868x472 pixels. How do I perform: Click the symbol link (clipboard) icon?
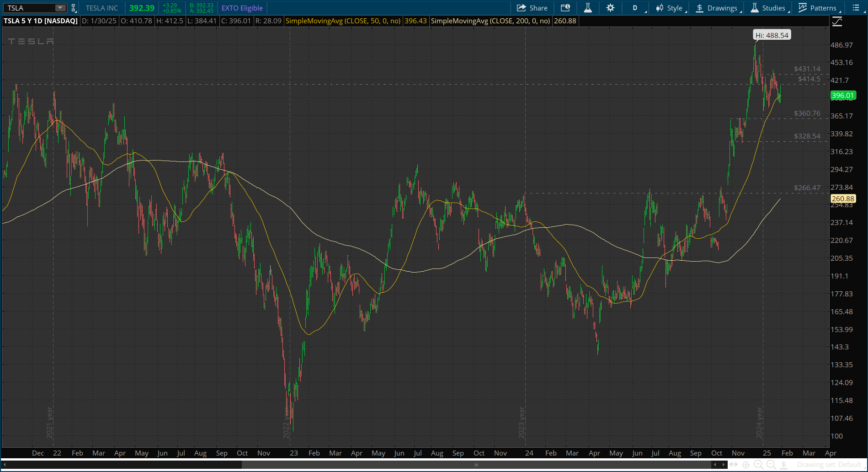[73, 8]
